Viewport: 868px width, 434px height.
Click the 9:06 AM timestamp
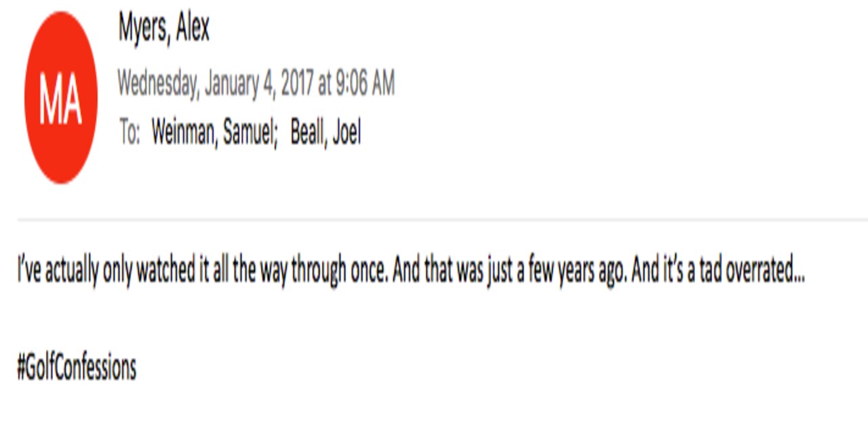(364, 83)
